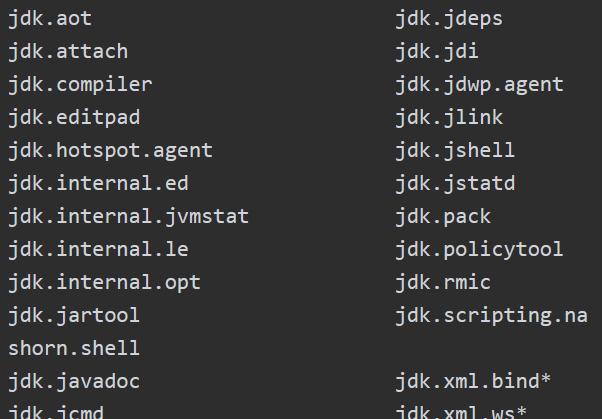Click the jdk.jstatd entry

pos(455,184)
